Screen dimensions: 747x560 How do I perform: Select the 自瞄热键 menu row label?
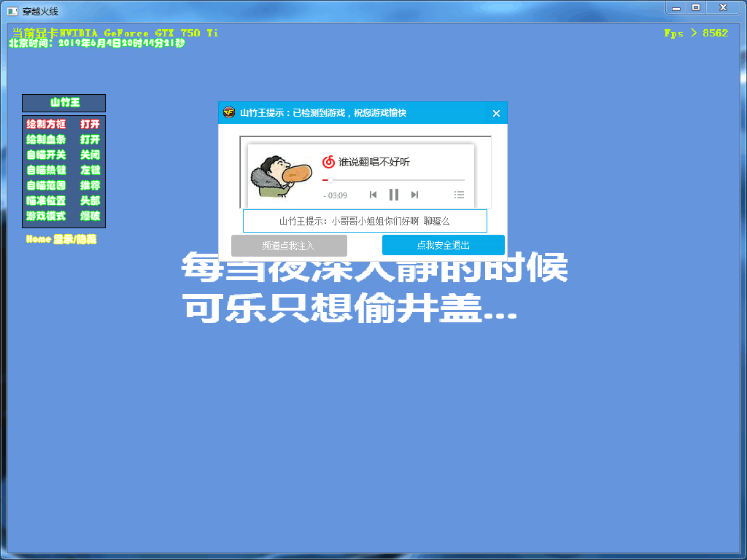pos(46,170)
